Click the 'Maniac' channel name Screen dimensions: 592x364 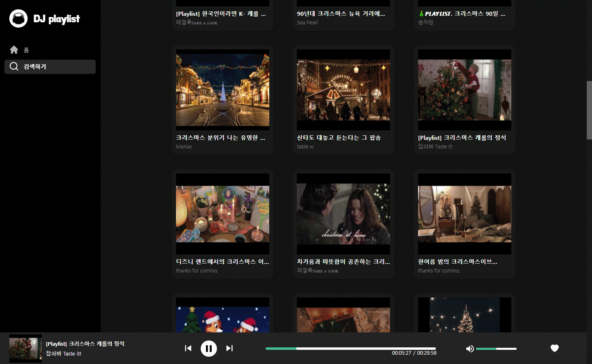point(184,146)
